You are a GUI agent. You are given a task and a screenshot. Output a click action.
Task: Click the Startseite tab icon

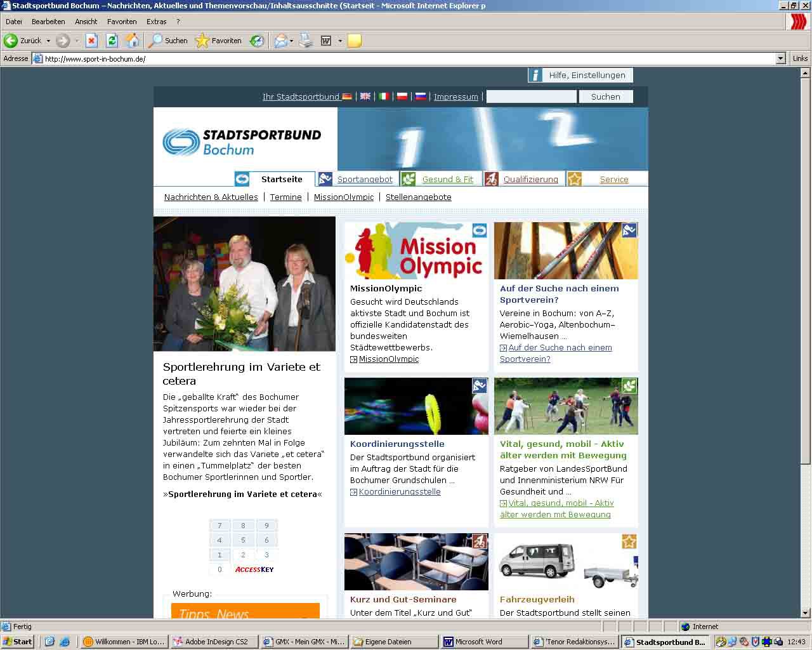pos(242,179)
